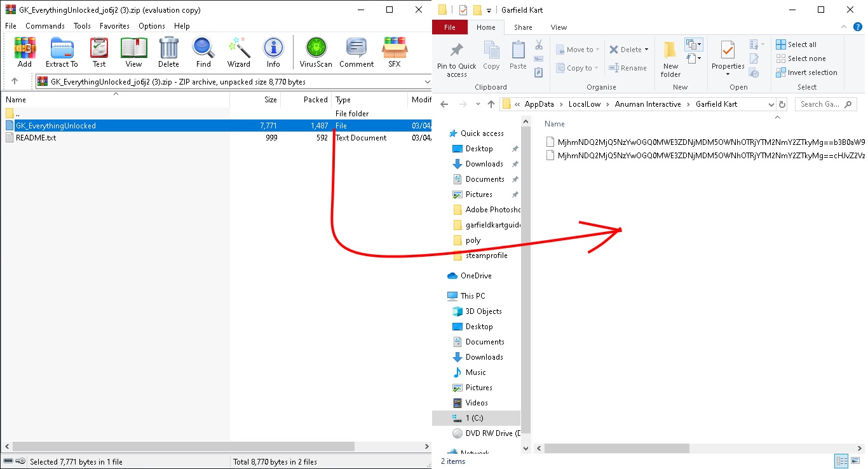Create a New folder in Explorer
Image resolution: width=868 pixels, height=469 pixels.
point(670,60)
